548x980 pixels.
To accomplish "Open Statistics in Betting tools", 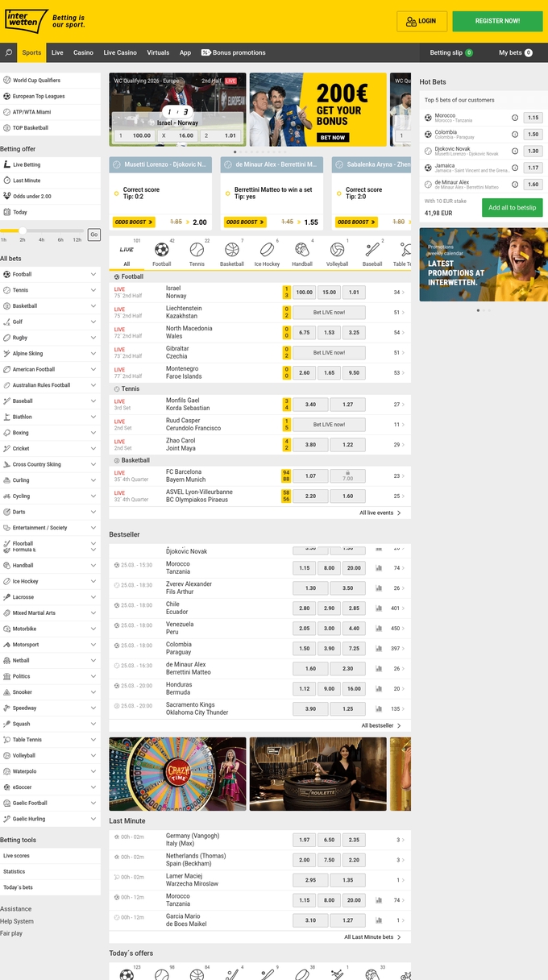I will tap(50, 871).
